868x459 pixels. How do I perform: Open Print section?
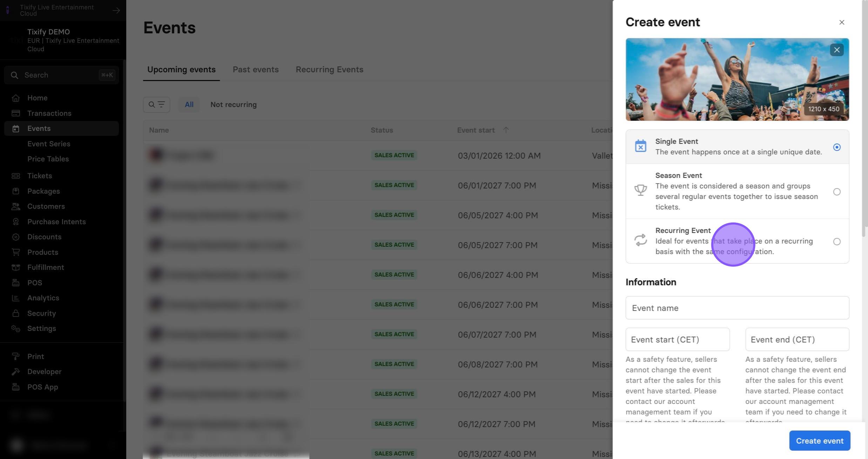[x=35, y=357]
